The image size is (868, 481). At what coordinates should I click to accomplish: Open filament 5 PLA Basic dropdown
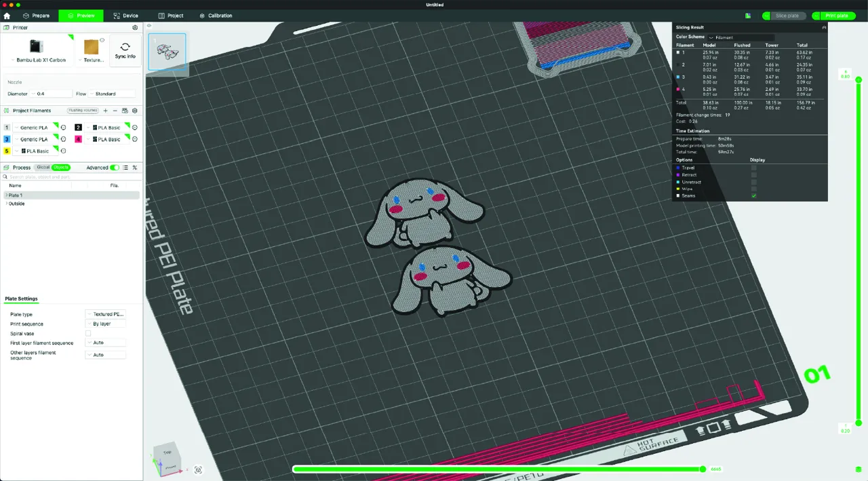click(35, 151)
